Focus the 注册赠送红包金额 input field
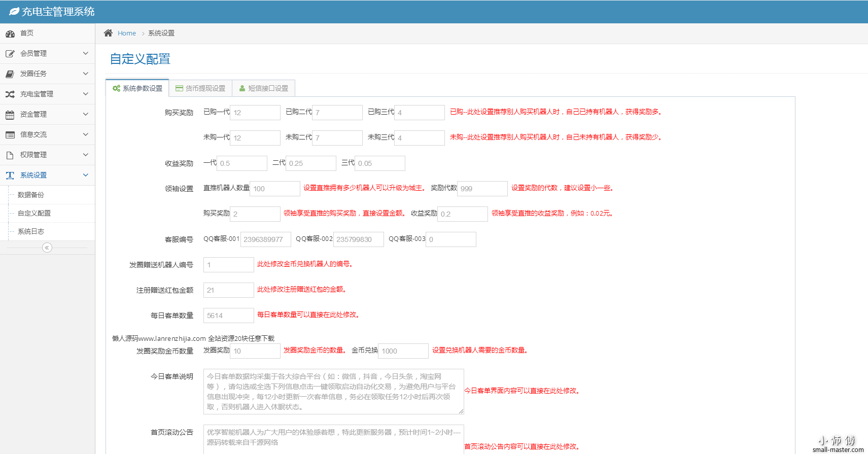Screen dimensions: 868x454 click(229, 290)
